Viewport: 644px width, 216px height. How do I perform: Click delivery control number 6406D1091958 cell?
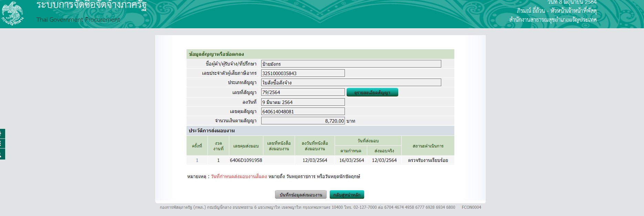coord(246,160)
